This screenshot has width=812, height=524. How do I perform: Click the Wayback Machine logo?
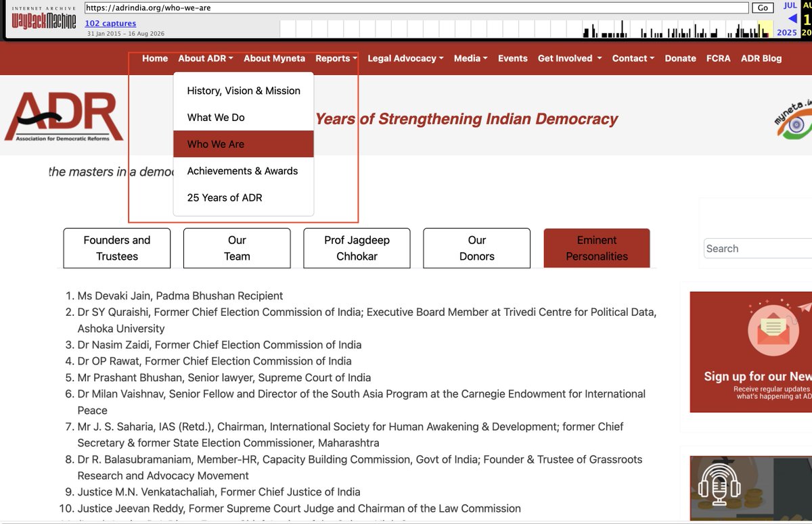[x=45, y=20]
